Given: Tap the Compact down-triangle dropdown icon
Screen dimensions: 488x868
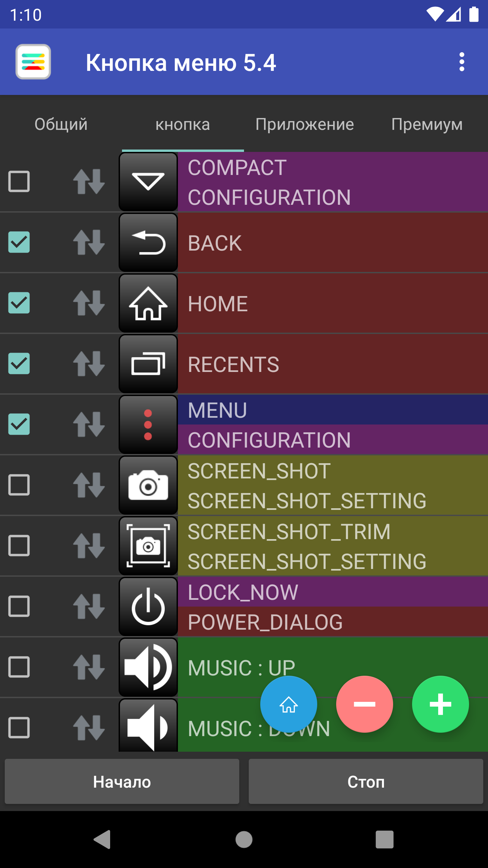Looking at the screenshot, I should click(x=148, y=182).
